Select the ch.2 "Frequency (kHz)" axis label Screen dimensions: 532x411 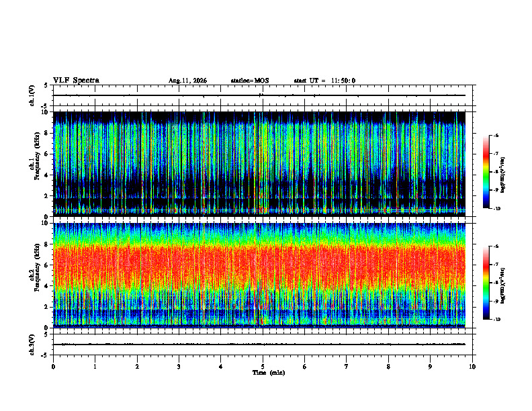(37, 267)
